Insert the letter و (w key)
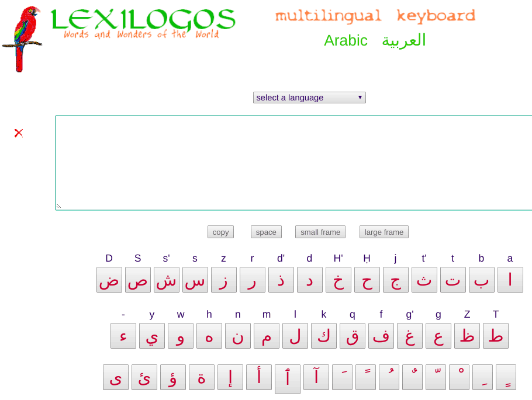 pos(181,336)
